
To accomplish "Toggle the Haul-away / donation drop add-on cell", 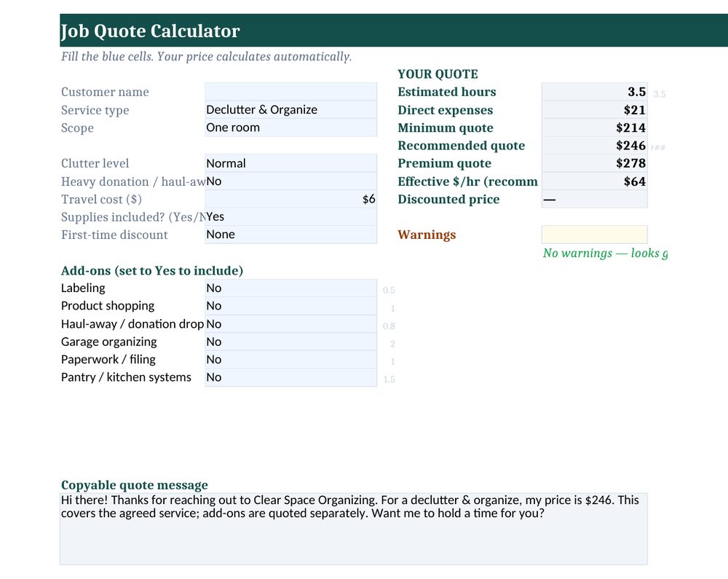I will [290, 324].
